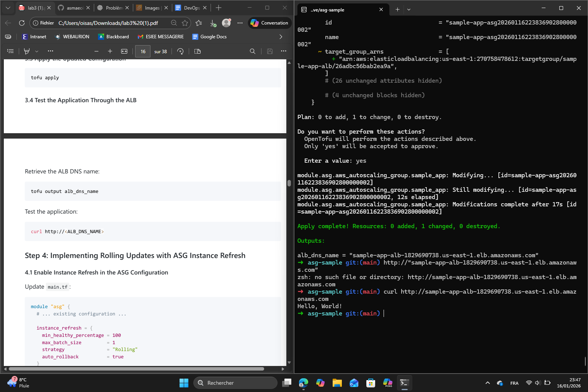The image size is (588, 392).
Task: Click the PDF page number field
Action: [x=143, y=51]
